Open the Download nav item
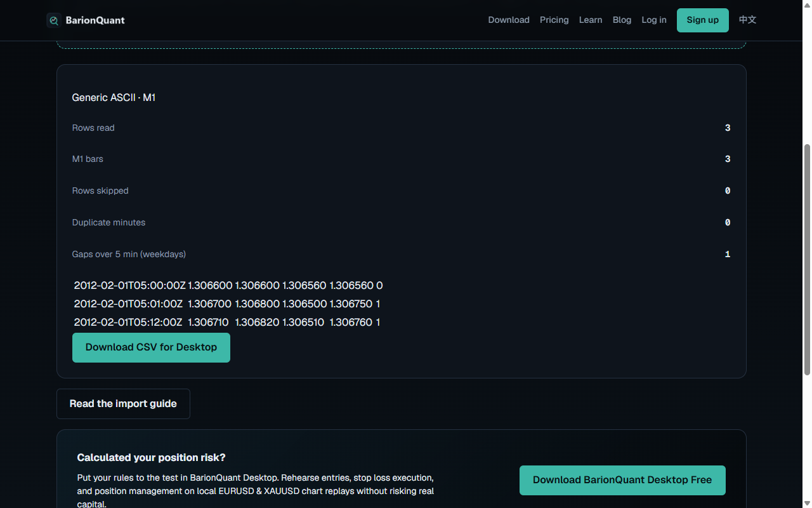The image size is (812, 508). click(509, 20)
